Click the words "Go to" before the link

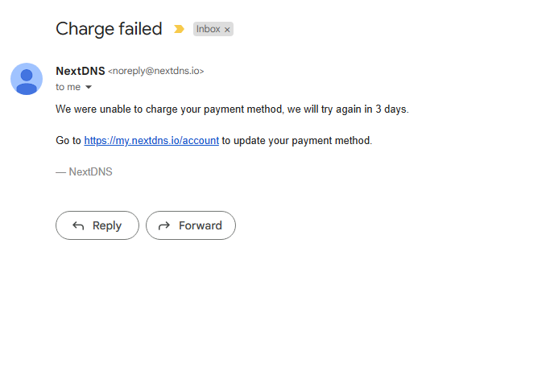pyautogui.click(x=68, y=140)
